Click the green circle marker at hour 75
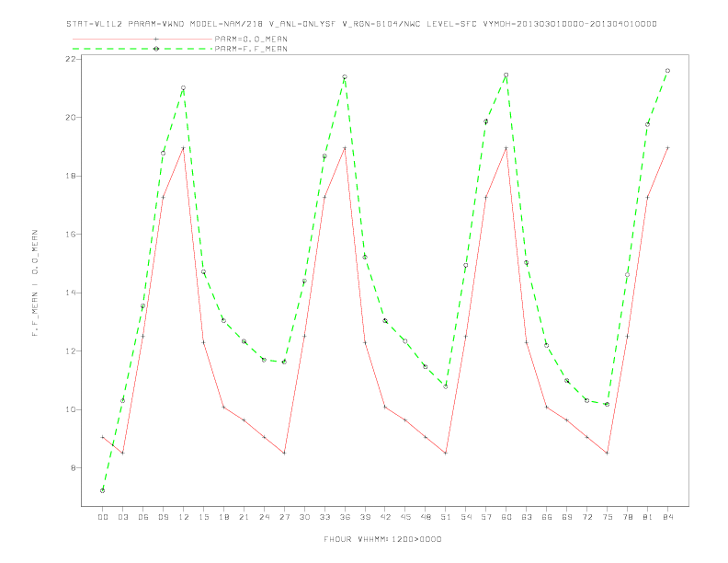Image resolution: width=728 pixels, height=563 pixels. click(607, 404)
